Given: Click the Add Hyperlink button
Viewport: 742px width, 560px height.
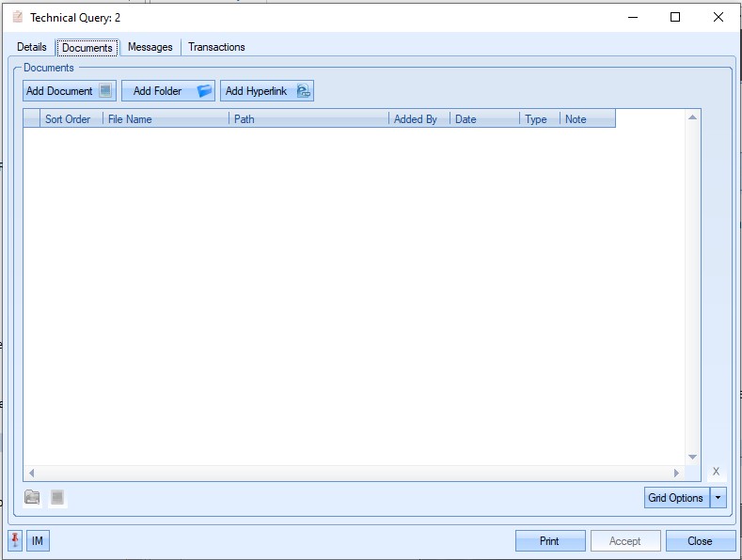Looking at the screenshot, I should click(x=267, y=91).
